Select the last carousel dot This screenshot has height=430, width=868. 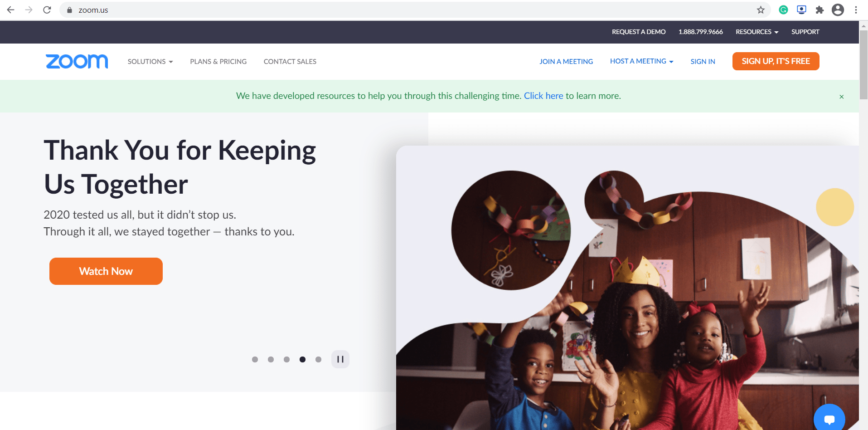318,359
